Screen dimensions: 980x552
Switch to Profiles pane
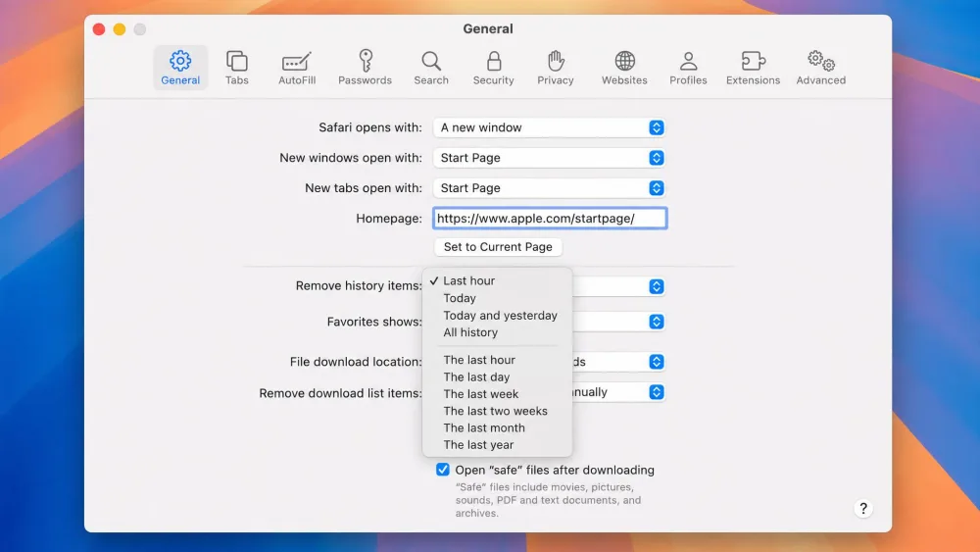(x=688, y=68)
